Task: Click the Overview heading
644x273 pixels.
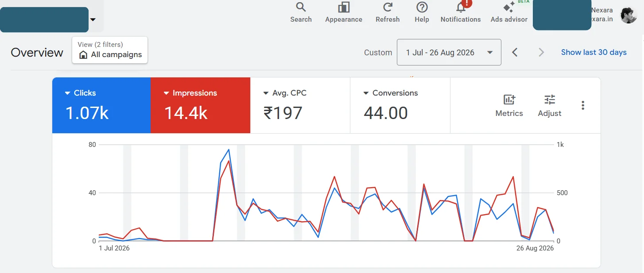Action: pos(37,53)
